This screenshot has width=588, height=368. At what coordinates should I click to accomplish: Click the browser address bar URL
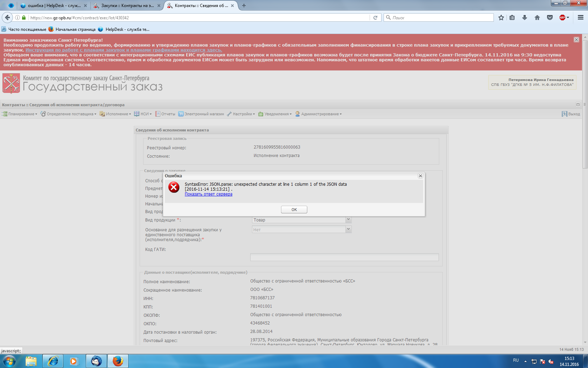199,18
